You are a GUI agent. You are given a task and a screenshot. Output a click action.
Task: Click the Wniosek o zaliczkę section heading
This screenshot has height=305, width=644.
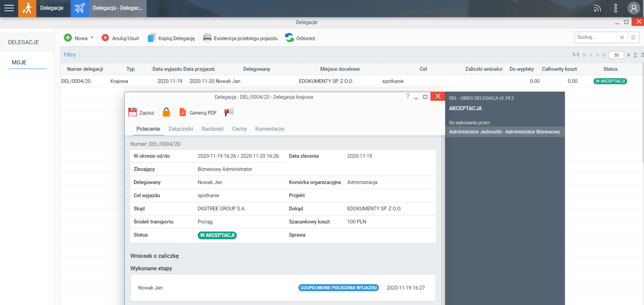(x=155, y=256)
